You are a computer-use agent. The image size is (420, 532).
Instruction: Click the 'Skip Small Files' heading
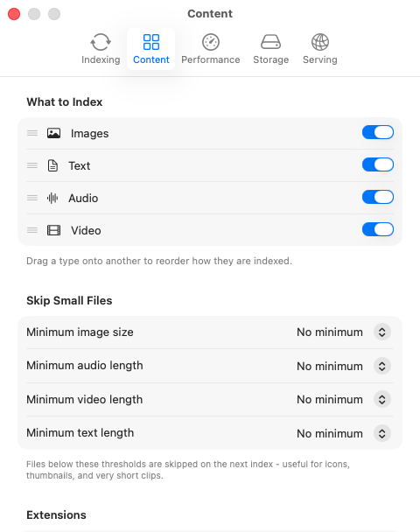69,301
